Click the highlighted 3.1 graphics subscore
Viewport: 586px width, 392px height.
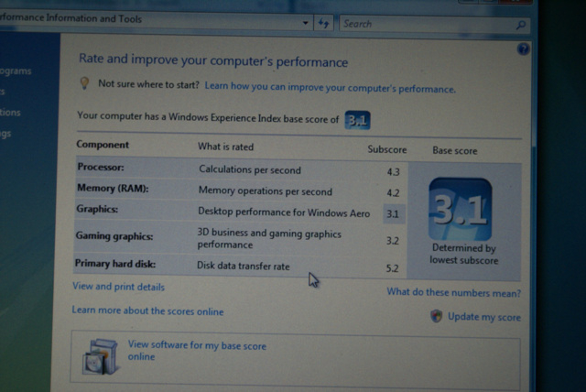point(394,214)
